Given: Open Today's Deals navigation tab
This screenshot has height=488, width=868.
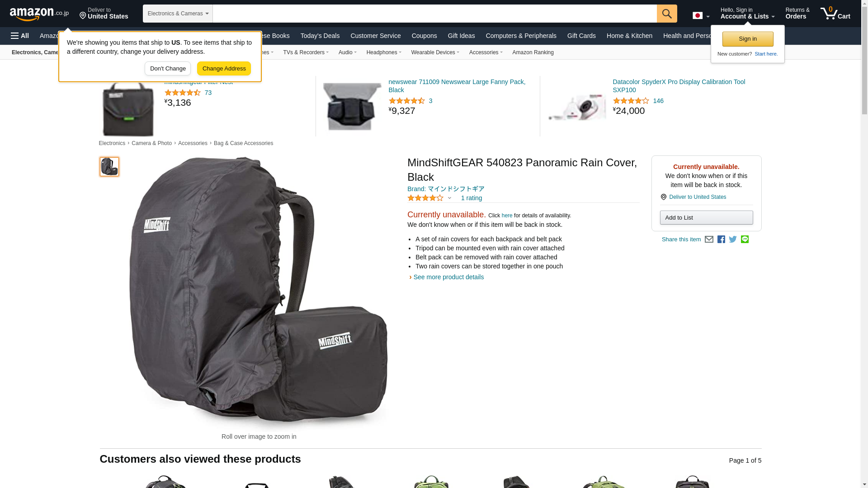Looking at the screenshot, I should click(x=320, y=36).
